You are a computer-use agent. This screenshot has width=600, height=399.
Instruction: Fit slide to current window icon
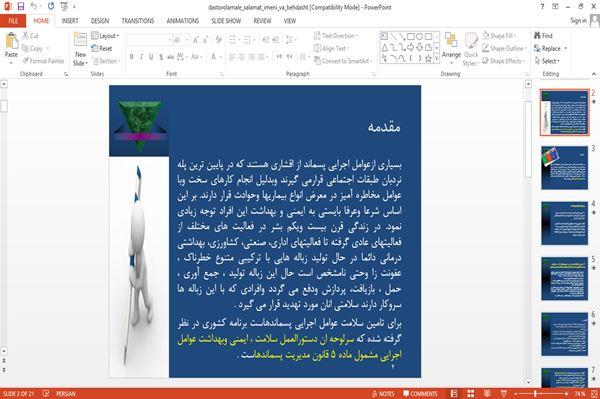595,394
